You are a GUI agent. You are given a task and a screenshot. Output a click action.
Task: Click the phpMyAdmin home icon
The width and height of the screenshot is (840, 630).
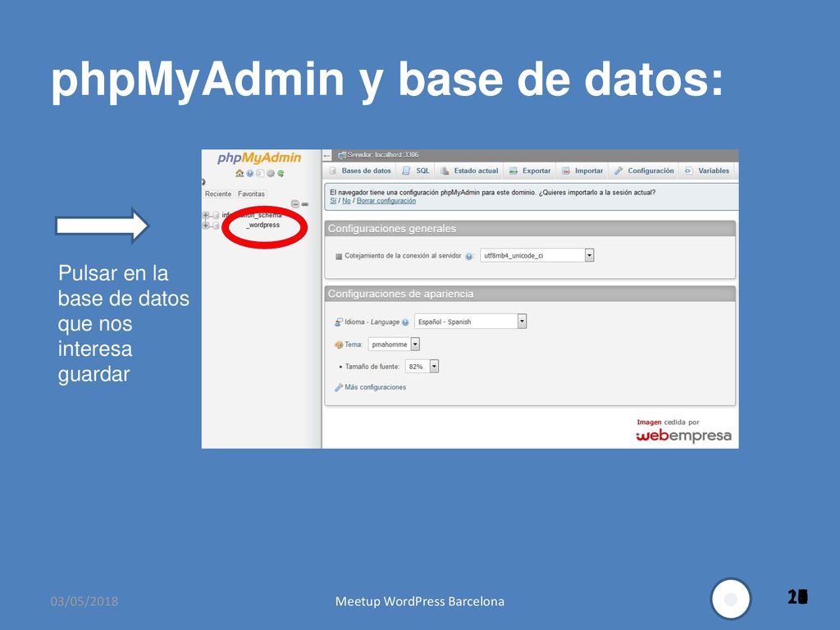(x=240, y=173)
